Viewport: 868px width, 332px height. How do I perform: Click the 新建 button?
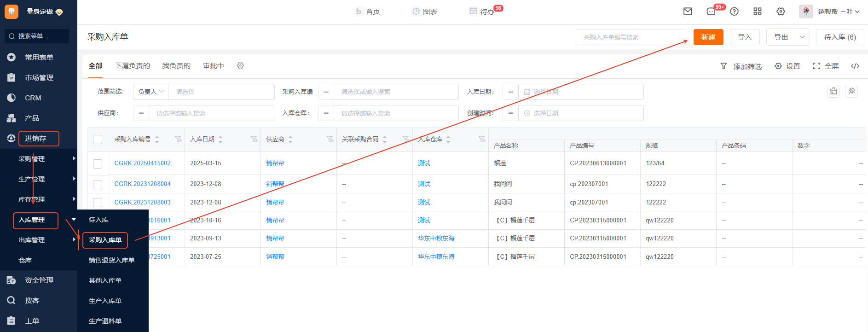pyautogui.click(x=708, y=37)
